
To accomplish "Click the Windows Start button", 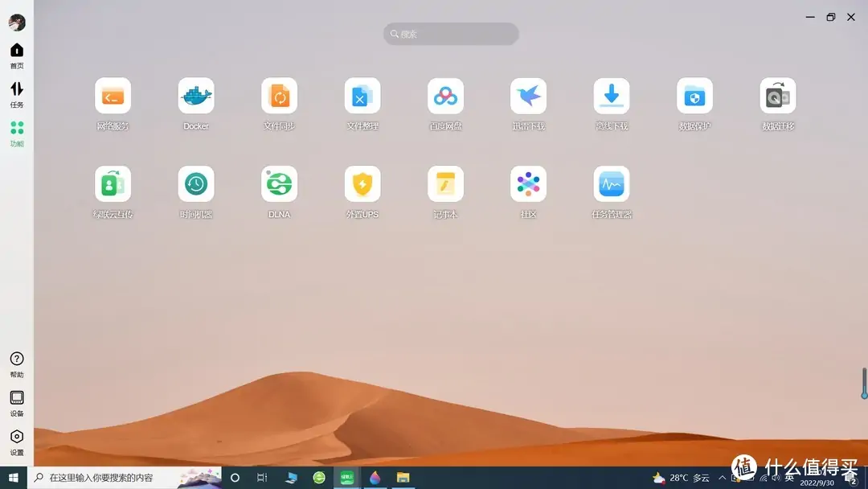I will (x=14, y=478).
